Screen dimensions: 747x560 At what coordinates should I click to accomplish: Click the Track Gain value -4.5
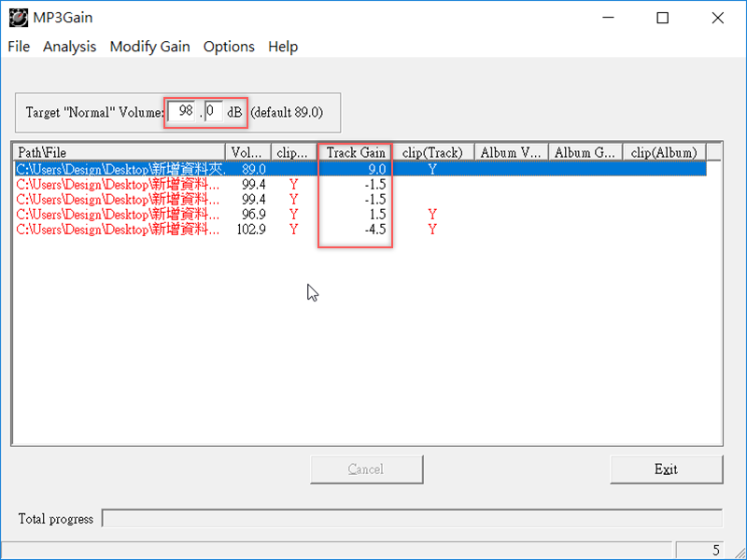click(x=375, y=230)
